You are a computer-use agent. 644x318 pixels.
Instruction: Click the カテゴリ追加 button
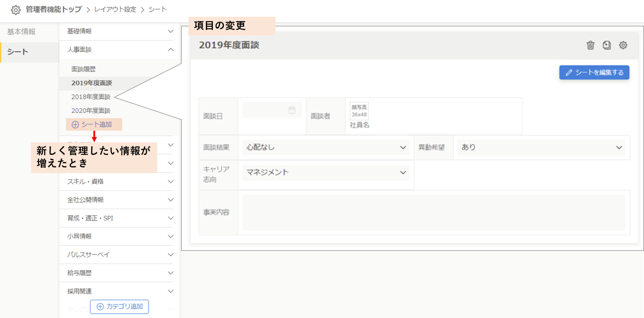(x=119, y=307)
